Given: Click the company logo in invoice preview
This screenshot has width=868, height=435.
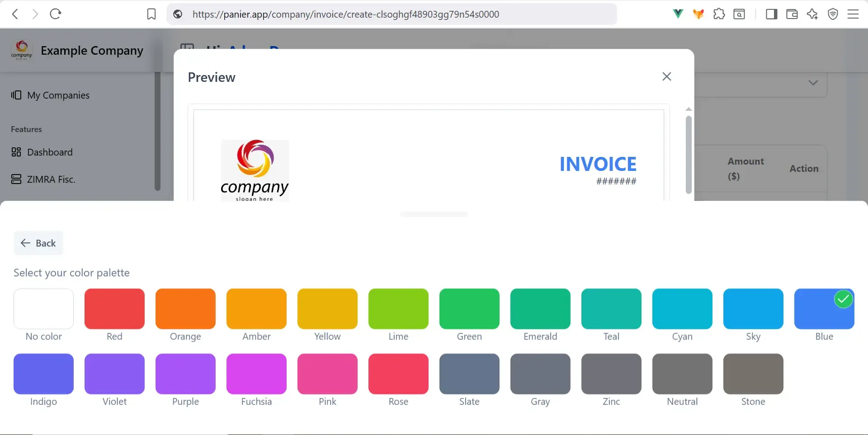Looking at the screenshot, I should coord(255,170).
